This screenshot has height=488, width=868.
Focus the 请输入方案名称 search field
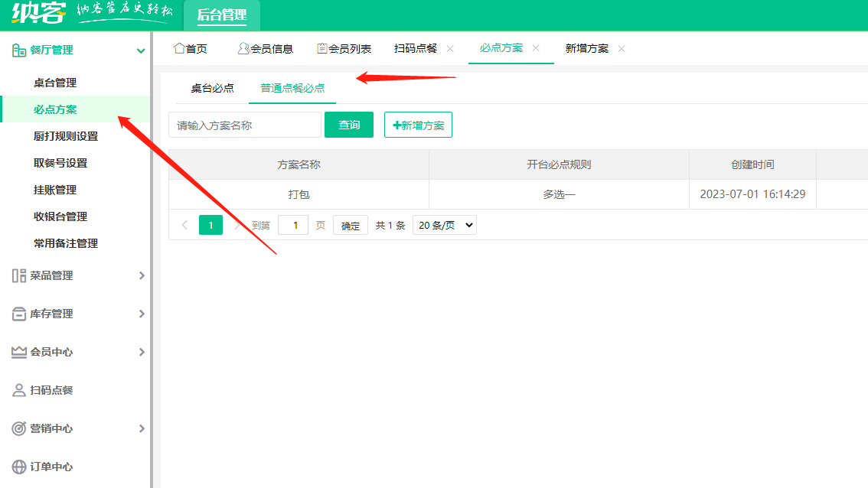[245, 125]
